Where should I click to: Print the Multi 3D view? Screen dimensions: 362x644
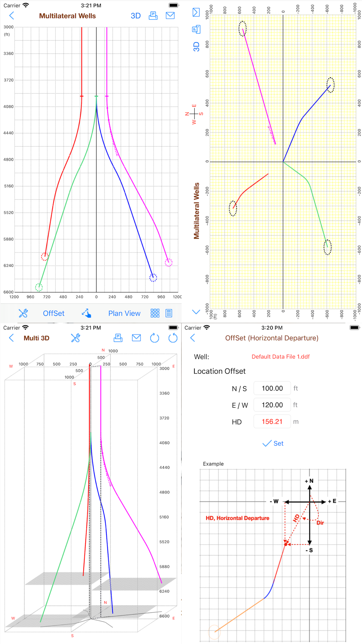pos(118,338)
